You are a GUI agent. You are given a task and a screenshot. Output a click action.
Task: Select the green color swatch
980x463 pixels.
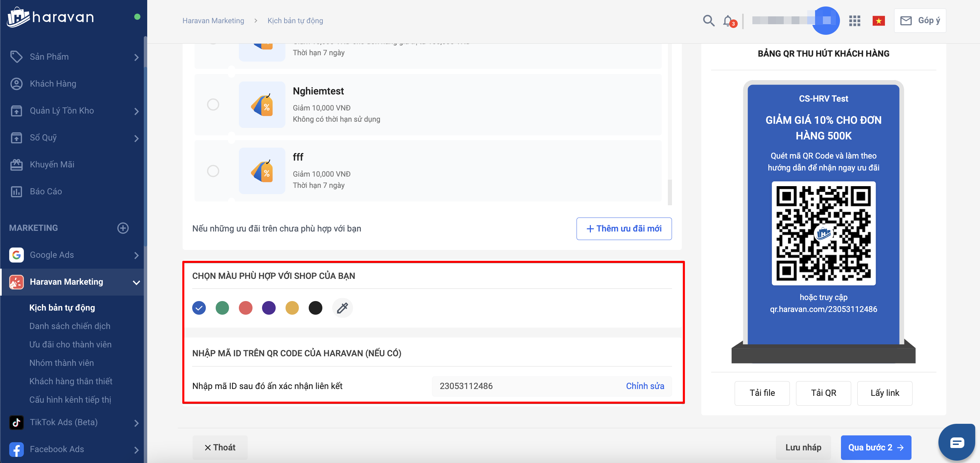[x=222, y=308]
